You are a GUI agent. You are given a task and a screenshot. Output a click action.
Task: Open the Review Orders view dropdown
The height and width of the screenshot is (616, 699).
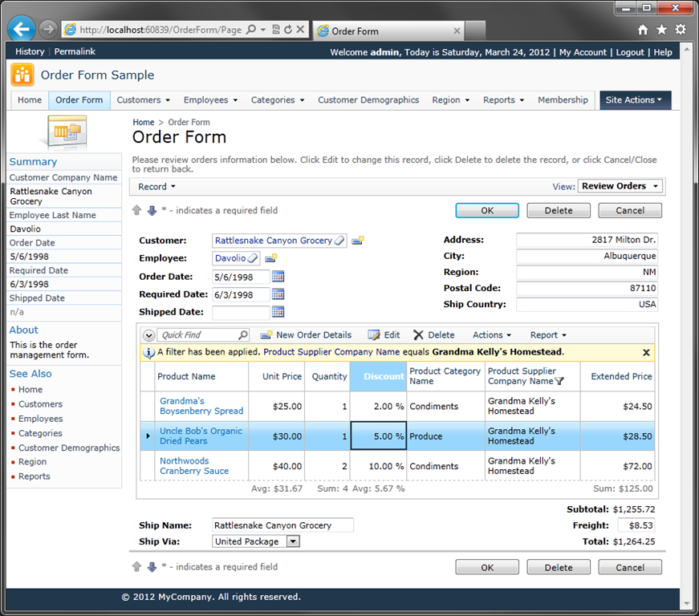tap(620, 186)
